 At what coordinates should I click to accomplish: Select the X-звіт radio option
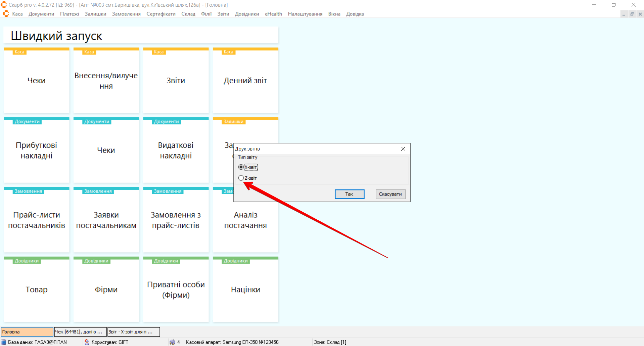click(241, 167)
